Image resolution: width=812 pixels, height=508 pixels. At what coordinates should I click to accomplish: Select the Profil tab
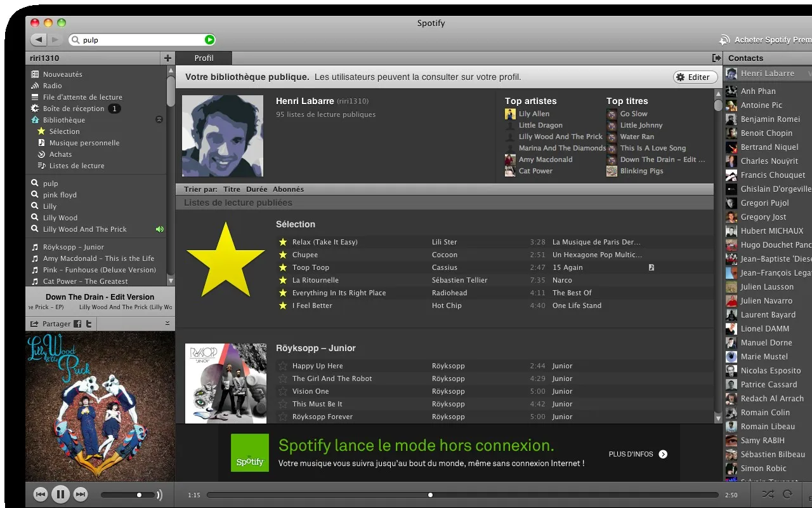[204, 58]
